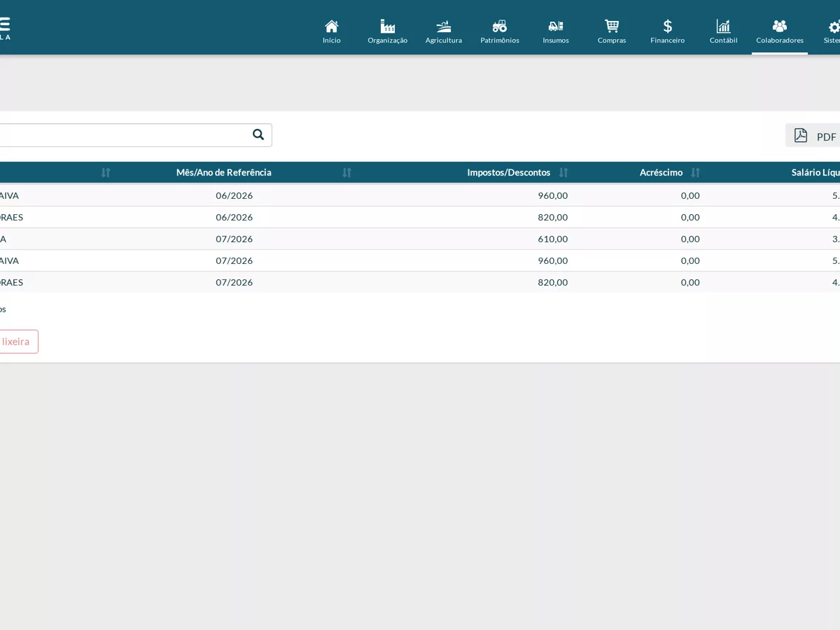Open the Insumos forklift menu
The height and width of the screenshot is (630, 840).
pos(556,27)
